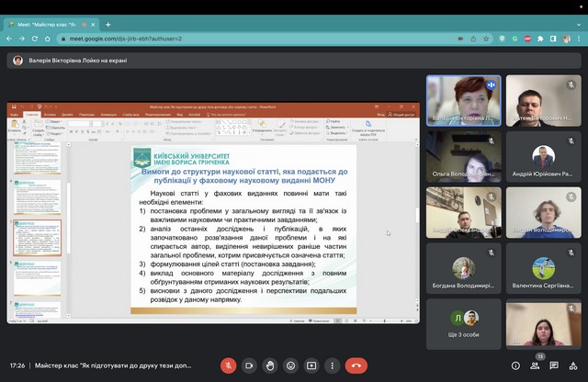Click Создать слайд in PowerPoint ribbon
Screen dimensions: 588x382
38,129
